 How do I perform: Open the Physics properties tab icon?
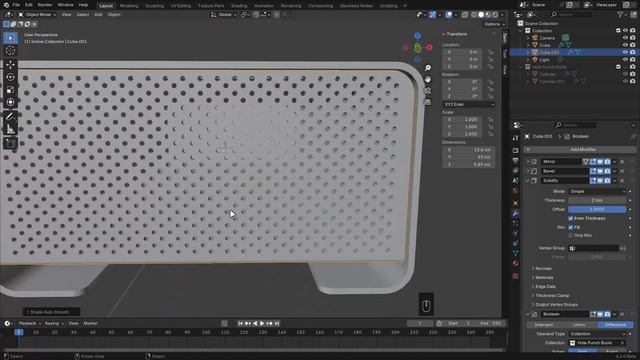click(x=516, y=233)
